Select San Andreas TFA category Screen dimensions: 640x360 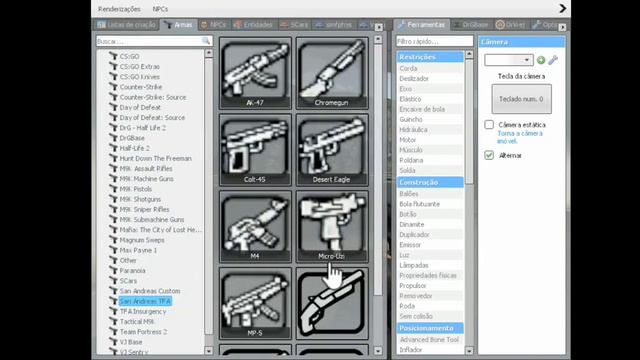pos(145,301)
